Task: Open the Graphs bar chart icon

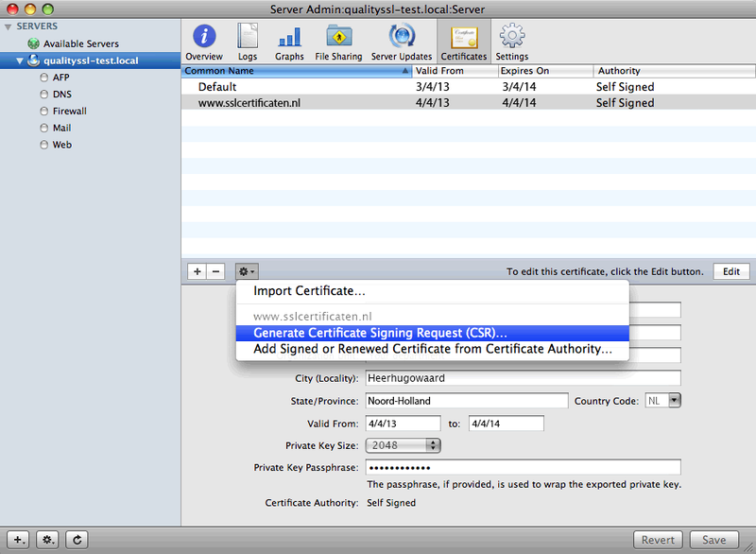Action: (x=290, y=37)
